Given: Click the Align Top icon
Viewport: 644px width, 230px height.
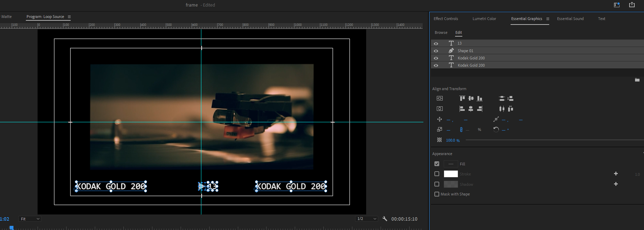Looking at the screenshot, I should 462,98.
